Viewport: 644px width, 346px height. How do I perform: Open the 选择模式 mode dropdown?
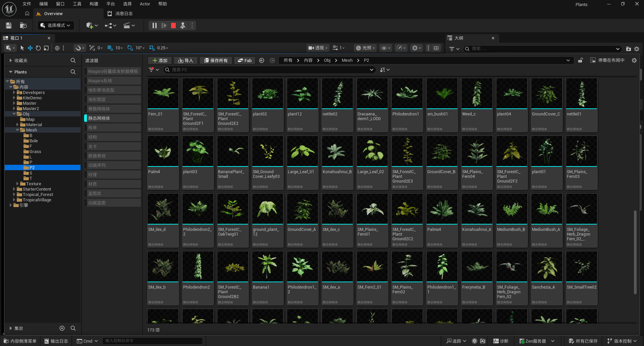tap(56, 26)
